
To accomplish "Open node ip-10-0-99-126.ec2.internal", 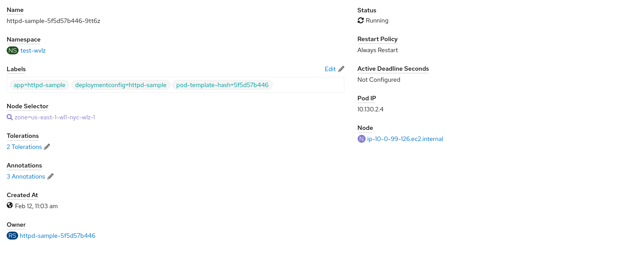I will pyautogui.click(x=405, y=139).
